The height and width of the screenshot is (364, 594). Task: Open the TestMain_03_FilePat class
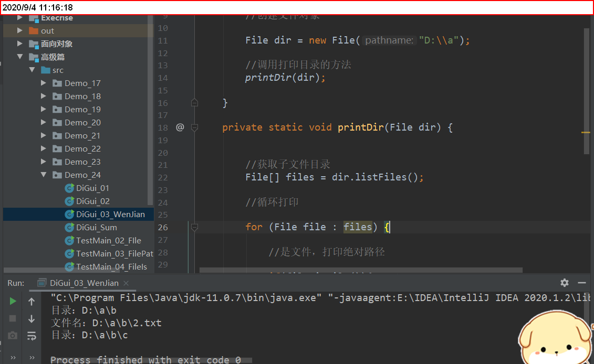coord(114,253)
